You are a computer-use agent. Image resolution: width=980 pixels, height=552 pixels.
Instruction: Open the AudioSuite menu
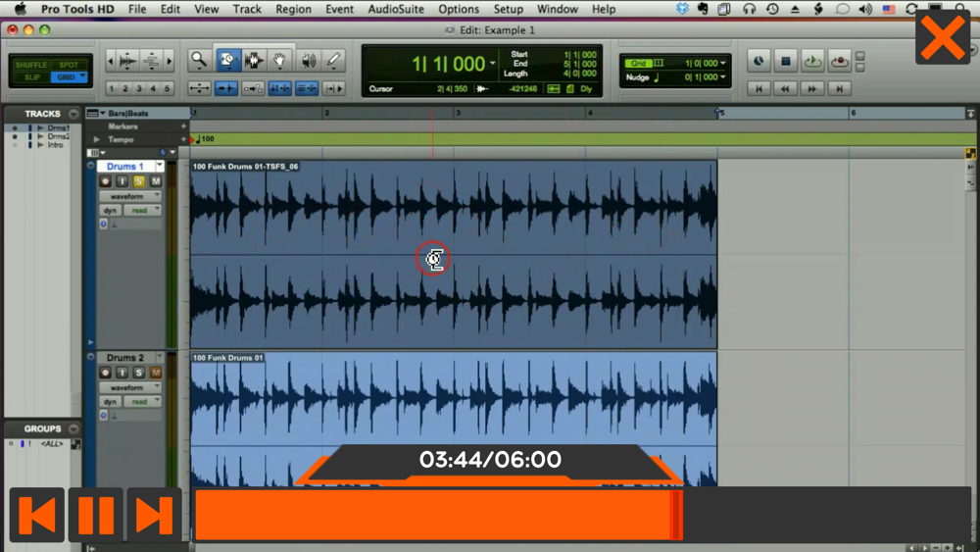[x=396, y=10]
